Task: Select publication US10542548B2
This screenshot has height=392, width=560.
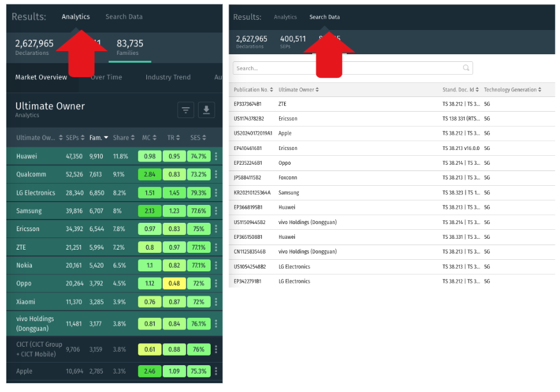Action: point(392,266)
